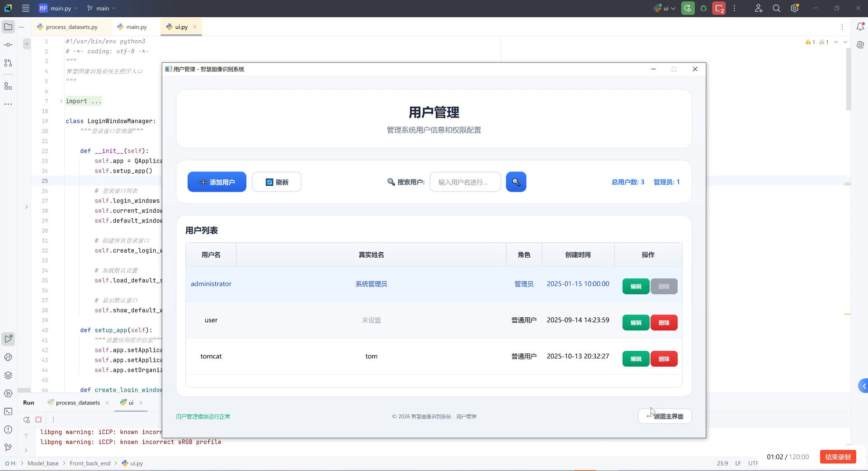Open the Terminal tool window
The image size is (868, 471).
click(x=8, y=411)
